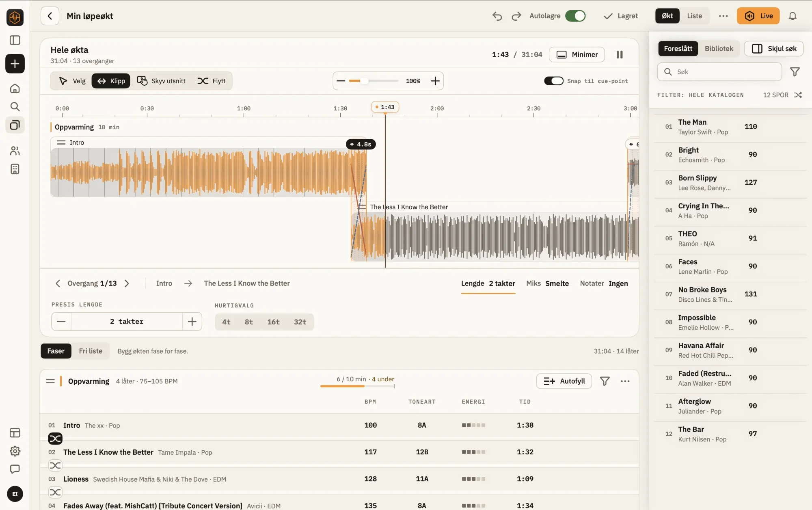Viewport: 812px width, 510px height.
Task: Click the Live button
Action: pyautogui.click(x=758, y=16)
